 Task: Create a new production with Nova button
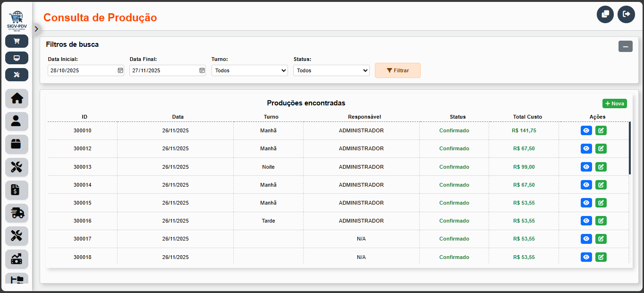(x=614, y=103)
